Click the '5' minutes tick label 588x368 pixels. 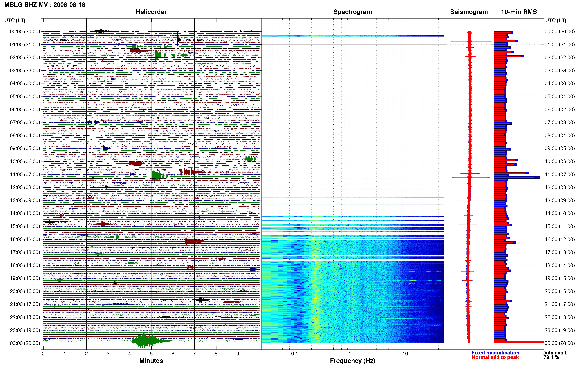point(151,353)
